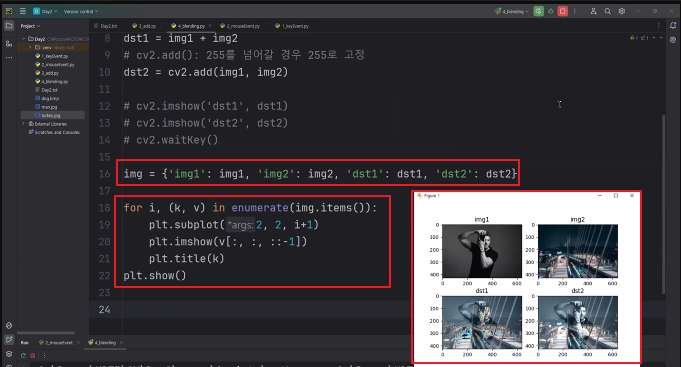The height and width of the screenshot is (367, 681).
Task: Click line number 16 in gutter
Action: click(x=104, y=174)
